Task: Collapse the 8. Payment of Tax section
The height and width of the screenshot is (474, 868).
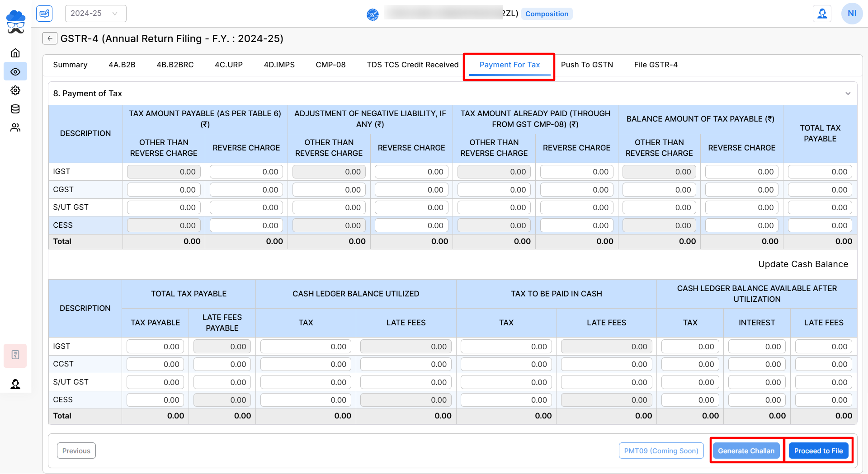Action: coord(848,94)
